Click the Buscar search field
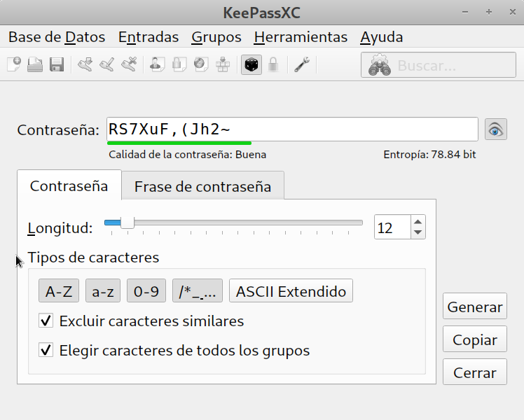 coord(438,65)
